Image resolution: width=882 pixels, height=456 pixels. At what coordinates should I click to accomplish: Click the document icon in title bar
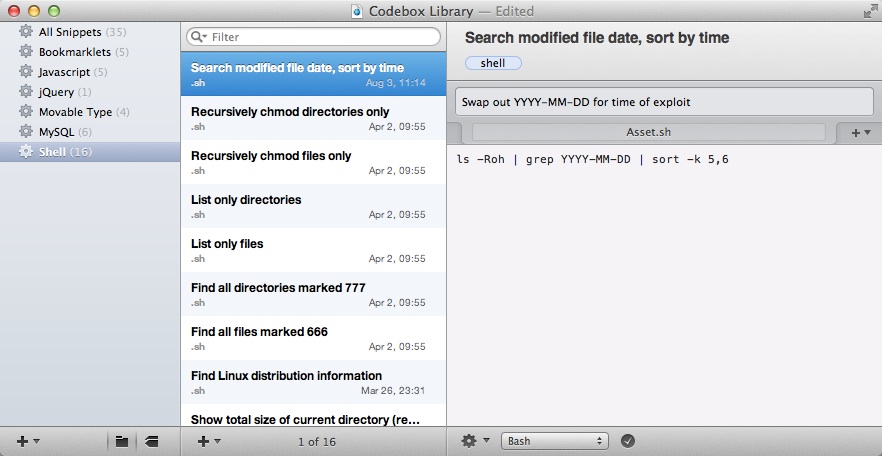pos(357,11)
